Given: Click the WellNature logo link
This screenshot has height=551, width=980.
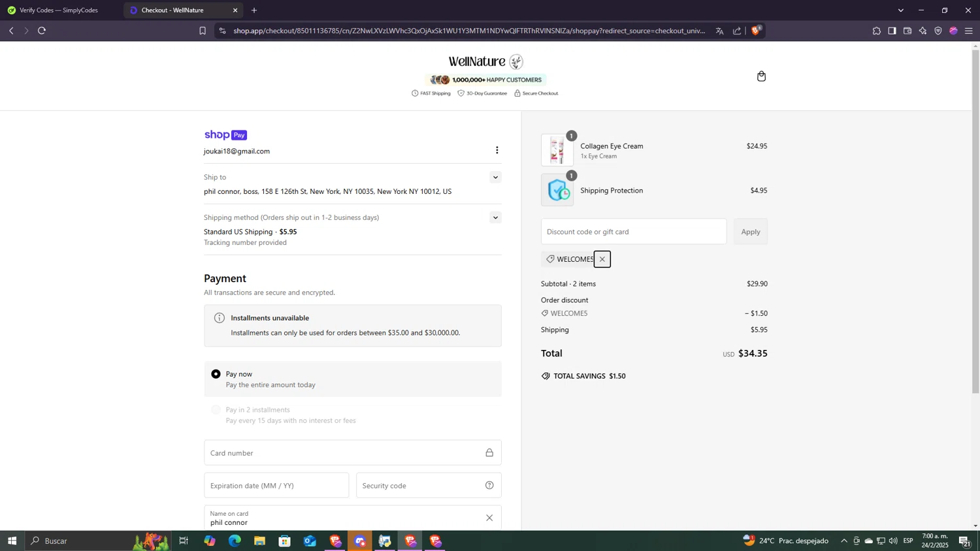Looking at the screenshot, I should click(x=485, y=62).
